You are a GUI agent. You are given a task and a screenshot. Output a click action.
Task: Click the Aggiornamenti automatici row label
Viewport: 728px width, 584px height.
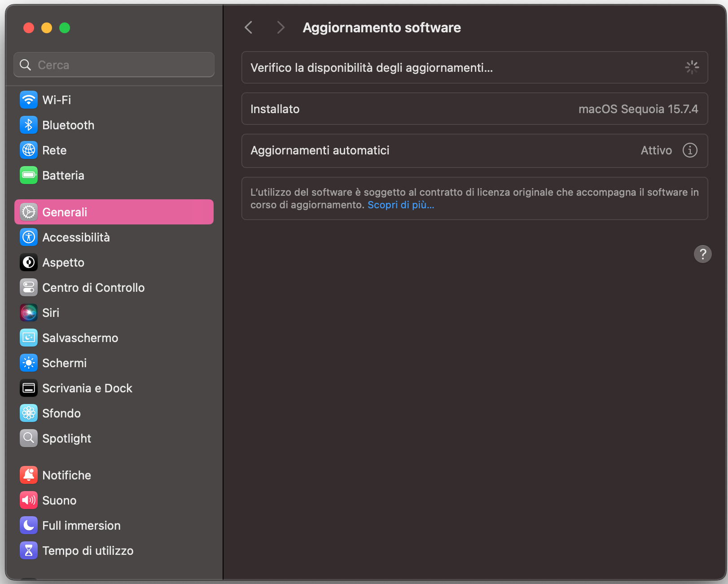tap(320, 150)
